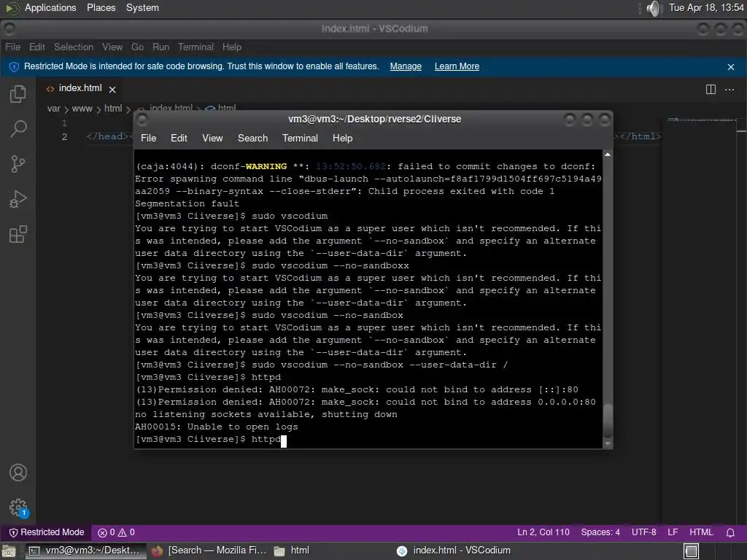Open the Manage gear icon
The height and width of the screenshot is (560, 747).
click(x=18, y=507)
